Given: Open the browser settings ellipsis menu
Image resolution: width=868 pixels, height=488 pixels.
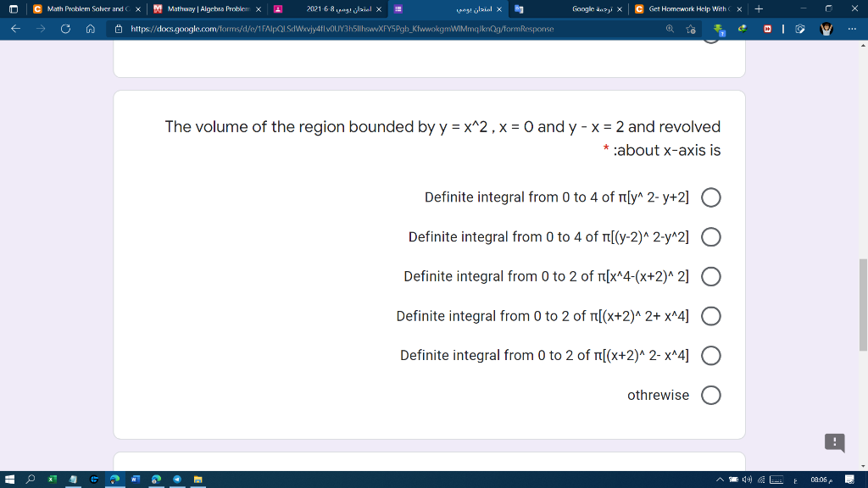Looking at the screenshot, I should pos(851,29).
